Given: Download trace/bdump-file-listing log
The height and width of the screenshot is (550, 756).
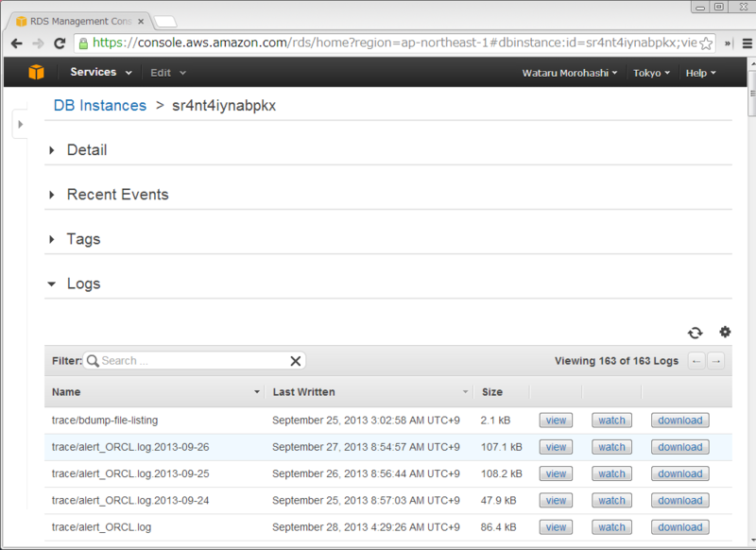Looking at the screenshot, I should [x=680, y=421].
